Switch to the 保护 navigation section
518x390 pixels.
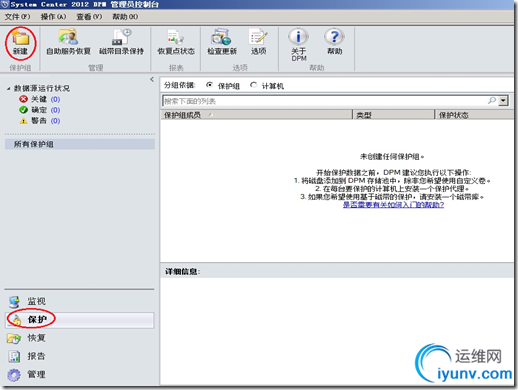[80, 320]
